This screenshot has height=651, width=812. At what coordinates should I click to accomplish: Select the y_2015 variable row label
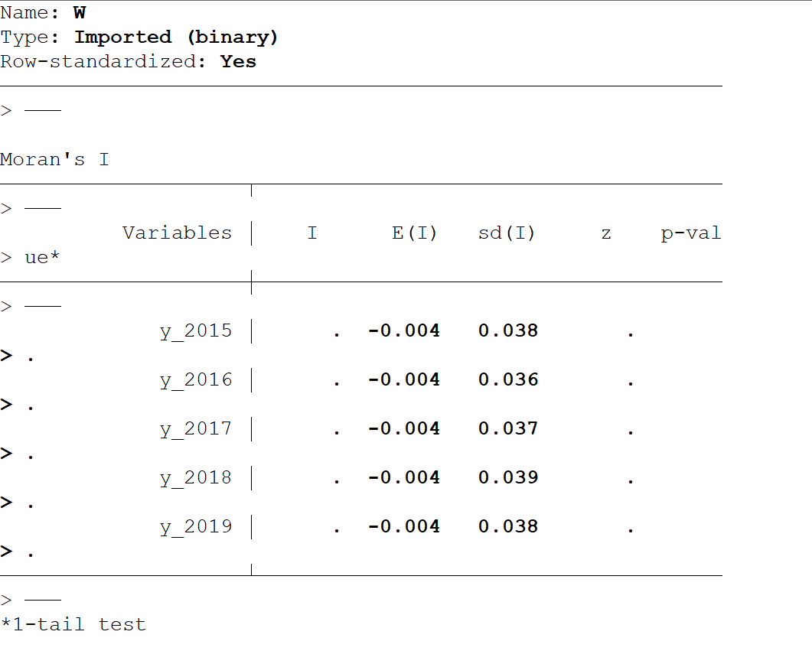point(196,331)
